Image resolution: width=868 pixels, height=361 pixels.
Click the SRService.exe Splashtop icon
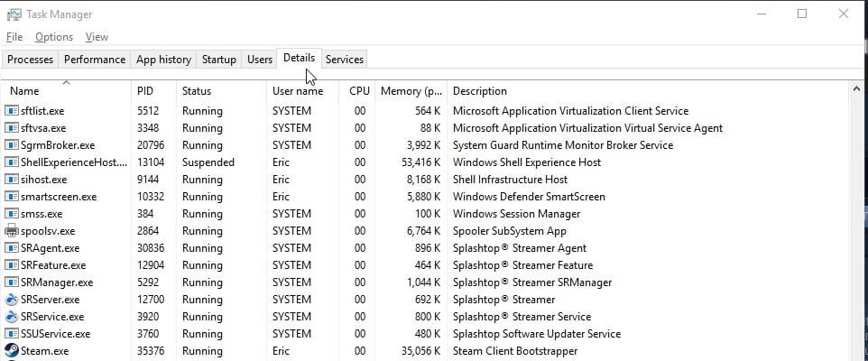[12, 317]
